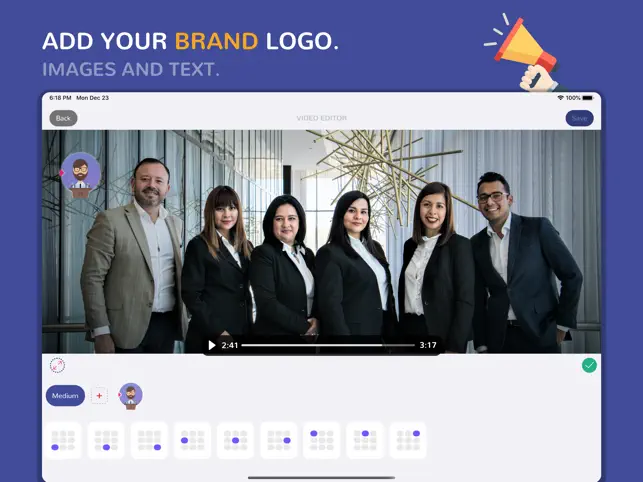Select bottom-right logo position icon
643x482 pixels.
point(149,441)
